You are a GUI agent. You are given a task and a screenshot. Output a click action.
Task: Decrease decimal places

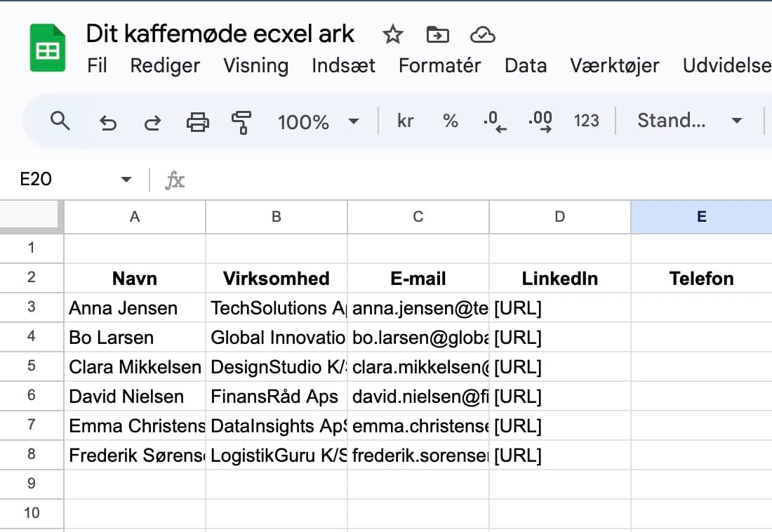click(x=495, y=121)
